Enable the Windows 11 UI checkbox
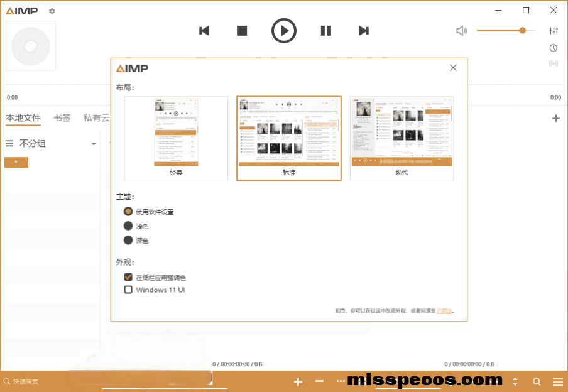The image size is (568, 392). click(128, 290)
